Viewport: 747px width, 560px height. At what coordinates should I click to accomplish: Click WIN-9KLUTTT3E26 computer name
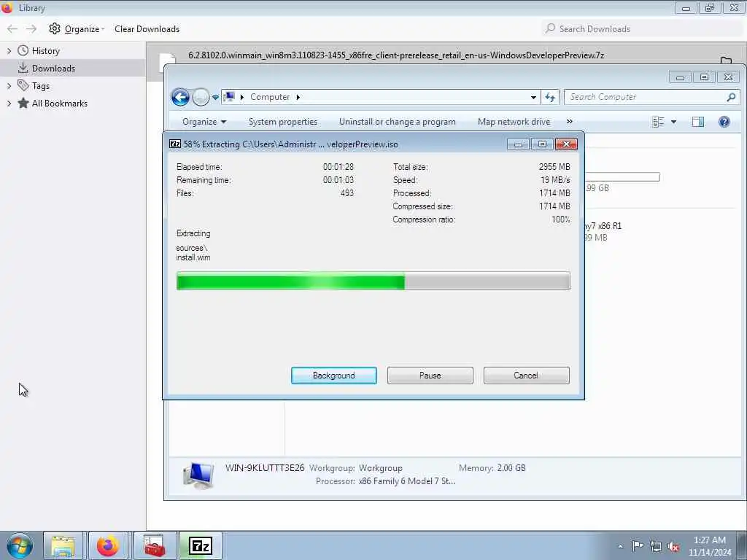coord(264,467)
